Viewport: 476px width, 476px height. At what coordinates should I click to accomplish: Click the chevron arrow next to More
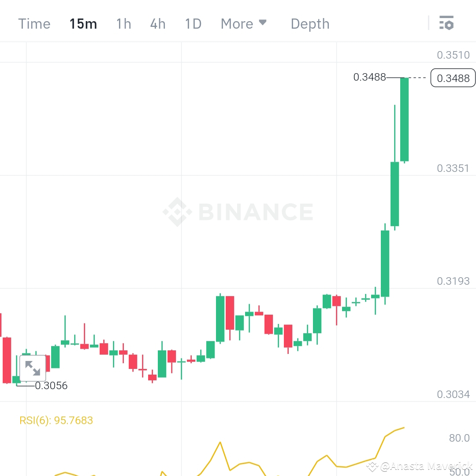tap(263, 23)
